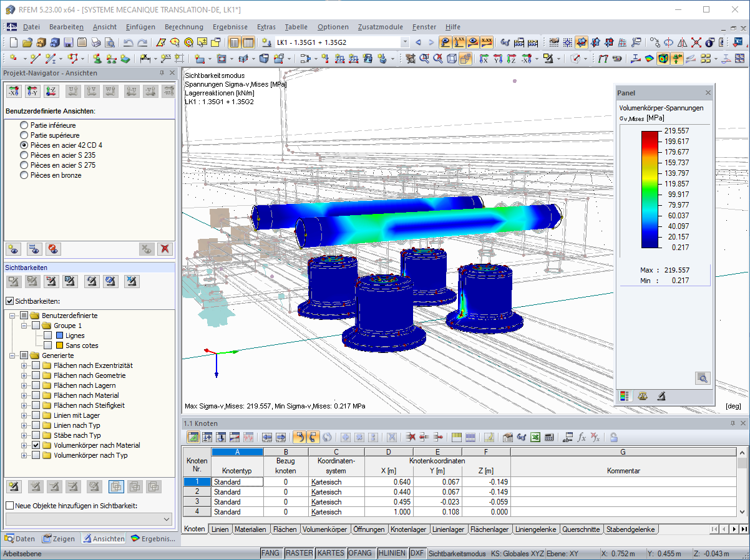The width and height of the screenshot is (750, 560).
Task: Click the red cross nodes icon in toolbar
Action: pyautogui.click(x=696, y=42)
